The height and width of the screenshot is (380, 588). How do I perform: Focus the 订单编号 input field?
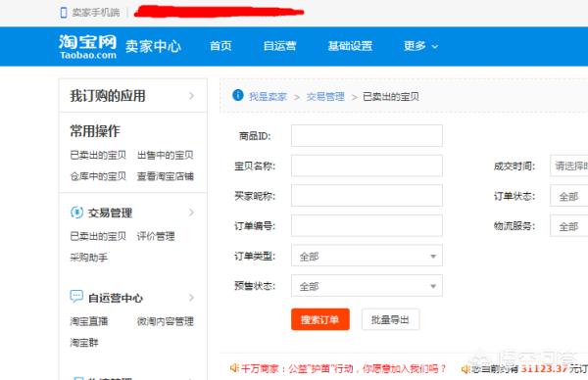tap(367, 225)
